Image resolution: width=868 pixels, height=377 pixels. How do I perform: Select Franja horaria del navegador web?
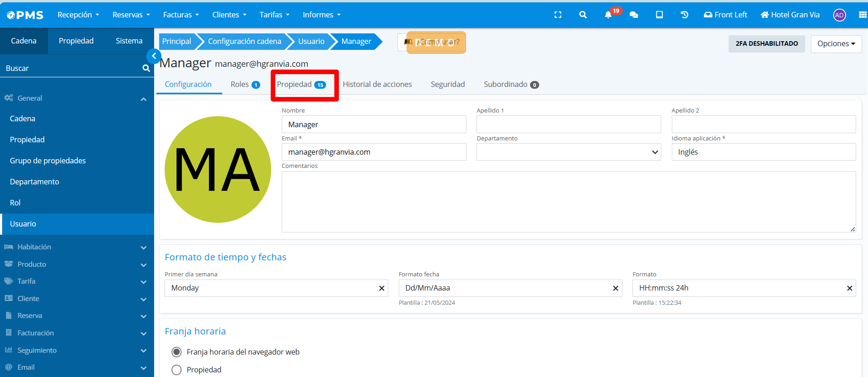click(177, 352)
